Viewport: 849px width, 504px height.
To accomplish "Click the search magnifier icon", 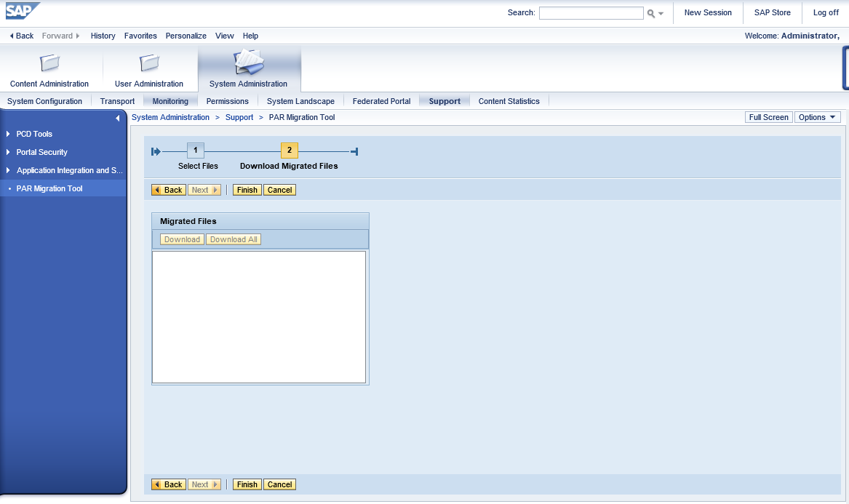I will tap(650, 14).
